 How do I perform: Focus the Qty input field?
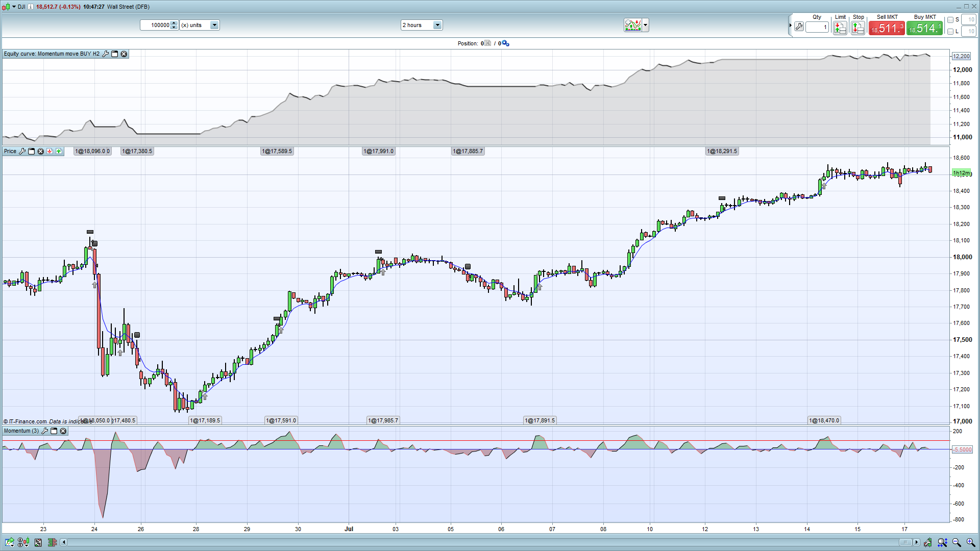click(817, 27)
